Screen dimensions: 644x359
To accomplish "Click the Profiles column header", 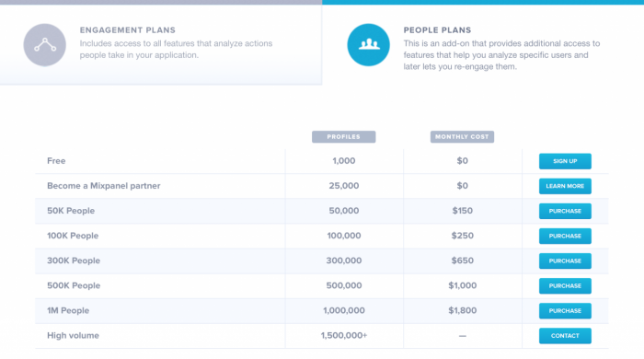I will (x=344, y=137).
